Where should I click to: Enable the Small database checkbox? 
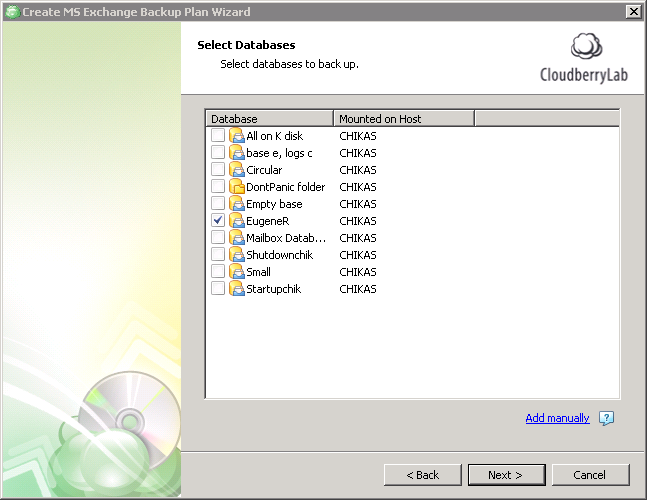coord(217,271)
